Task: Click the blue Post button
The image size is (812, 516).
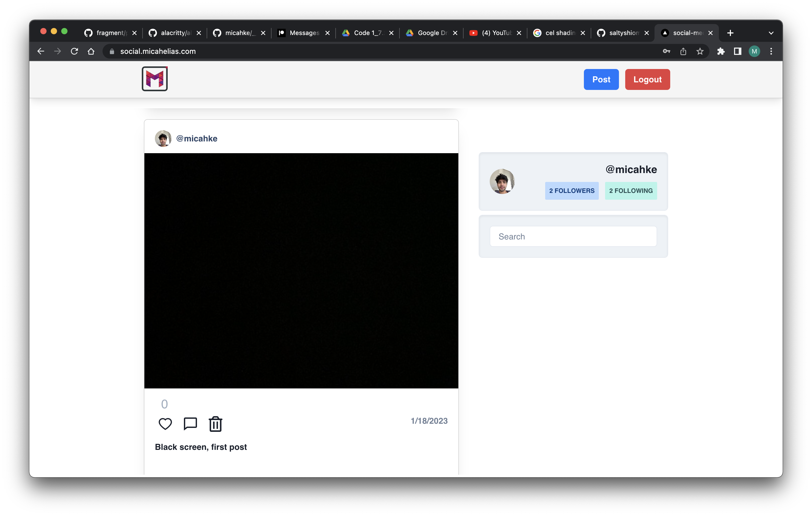Action: 601,79
